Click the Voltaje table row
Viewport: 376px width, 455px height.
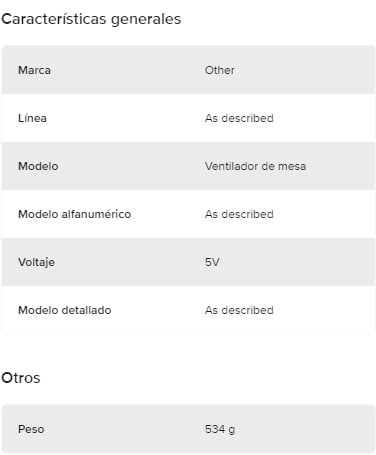[x=188, y=262]
